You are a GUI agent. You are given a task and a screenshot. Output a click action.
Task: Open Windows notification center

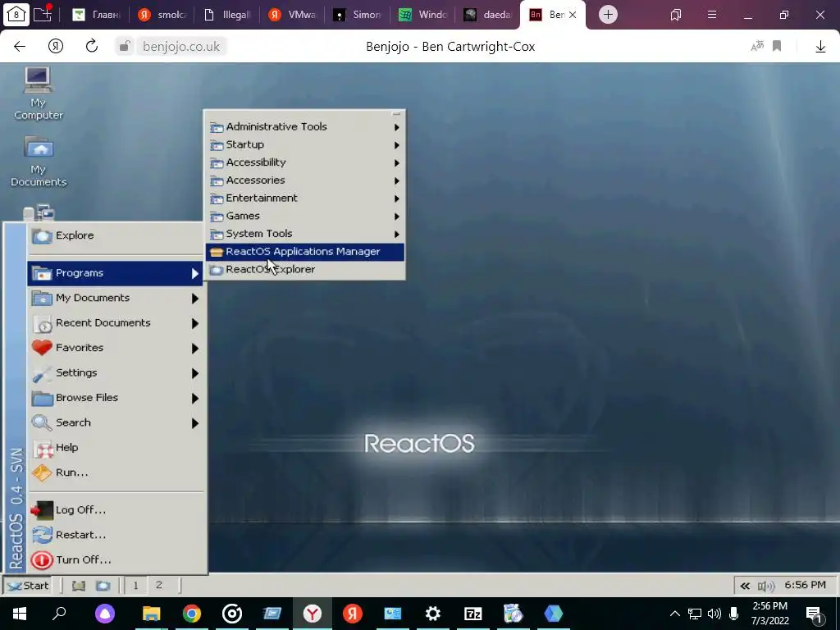(814, 614)
